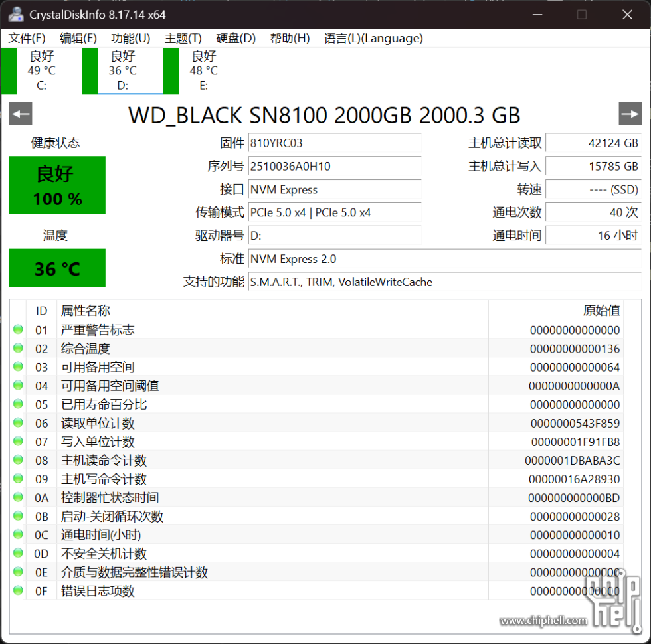
Task: Close the CrystalDiskInfo window
Action: click(627, 15)
